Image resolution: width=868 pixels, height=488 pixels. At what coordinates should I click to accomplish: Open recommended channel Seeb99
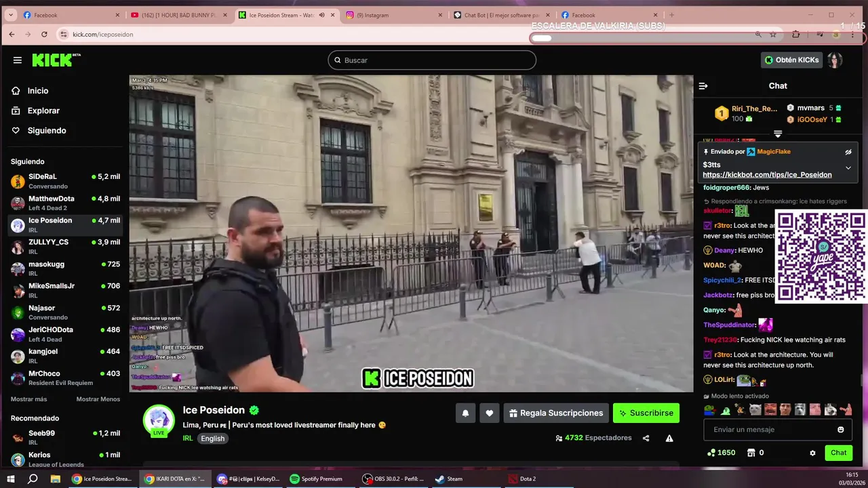point(65,437)
